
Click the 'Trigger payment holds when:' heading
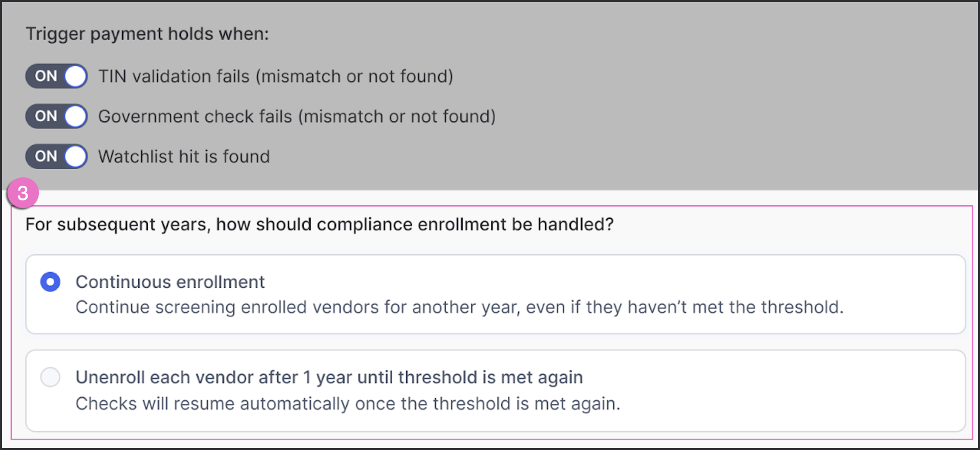coord(147,34)
